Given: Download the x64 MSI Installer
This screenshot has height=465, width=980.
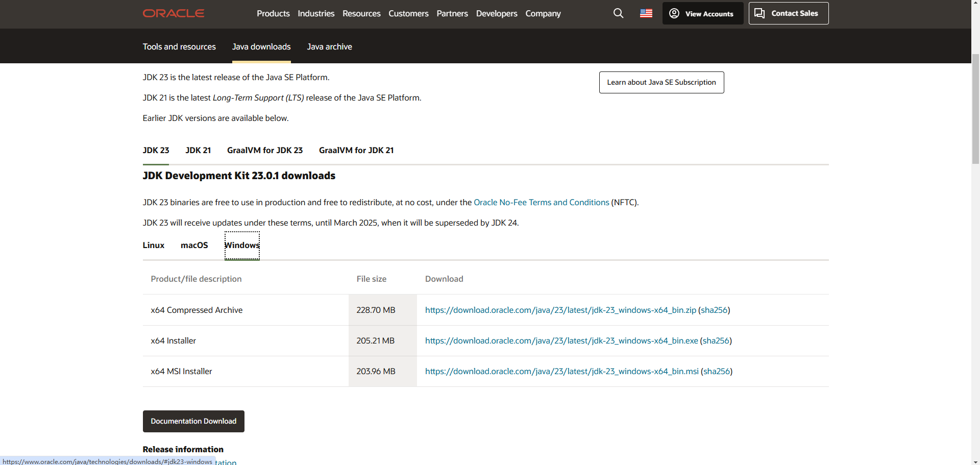Looking at the screenshot, I should (561, 371).
